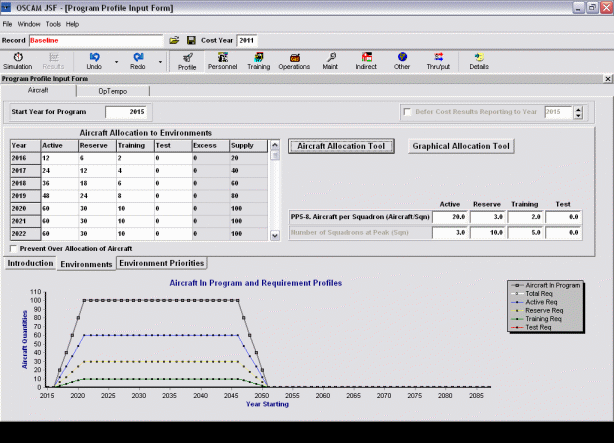The image size is (614, 443).
Task: Click the Graphical Allocation Tool button
Action: (x=461, y=146)
